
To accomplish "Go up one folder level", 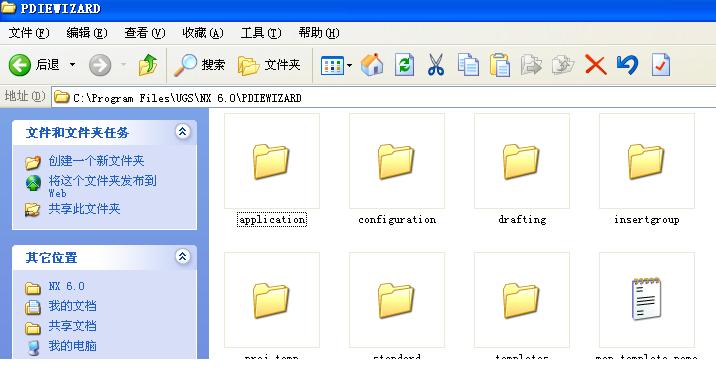I will (x=147, y=65).
